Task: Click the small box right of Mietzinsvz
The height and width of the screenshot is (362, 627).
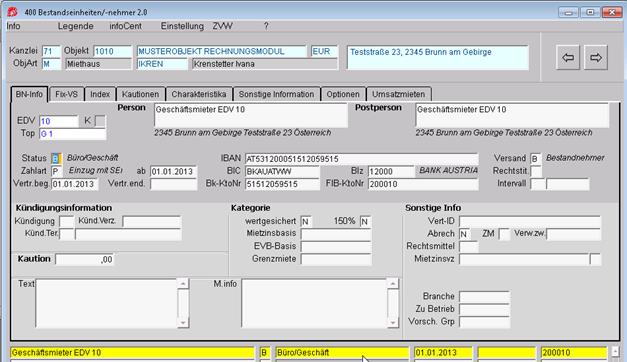Action: (x=595, y=259)
